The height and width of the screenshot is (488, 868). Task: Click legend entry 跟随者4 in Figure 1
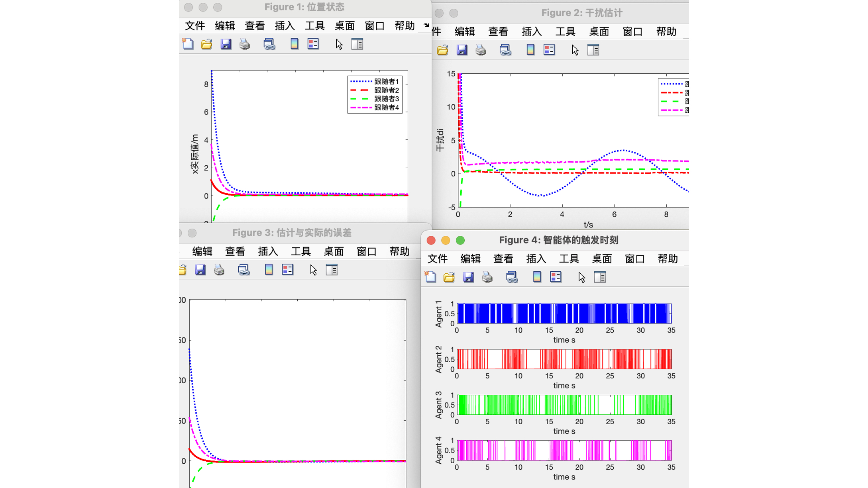click(x=375, y=108)
